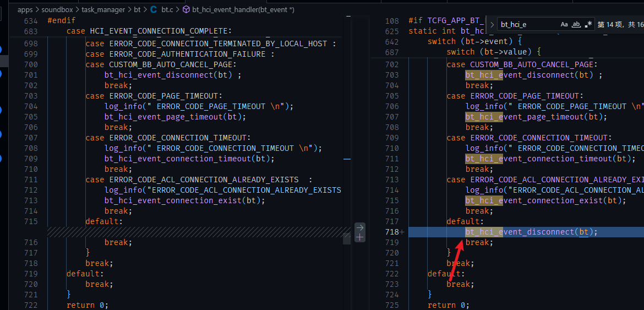Open 'task_manager' breadcrumb segment
This screenshot has height=310, width=644.
(104, 9)
